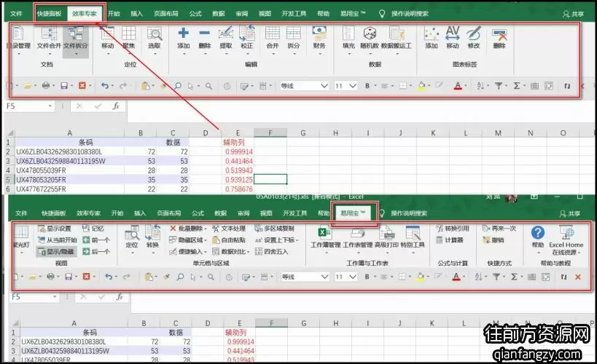The height and width of the screenshot is (364, 597).
Task: Click 再来一次 button in lower window
Action: click(499, 228)
